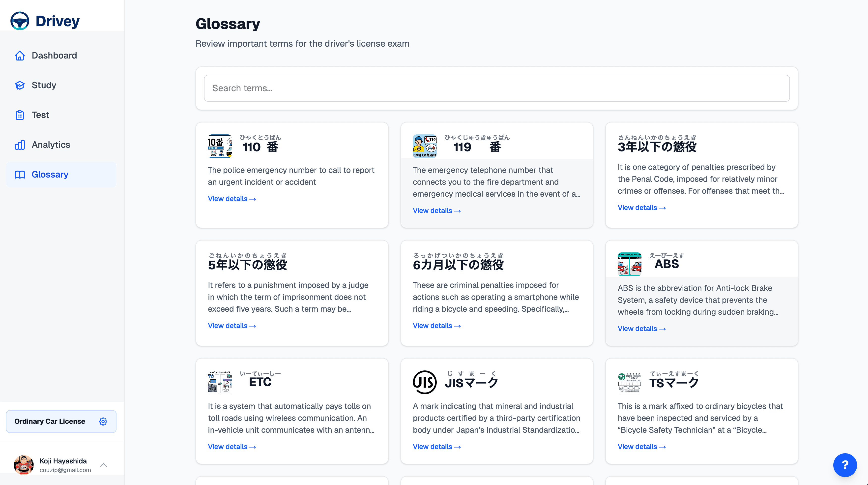Click the Dashboard home icon
Screen dimensions: 868x485
click(20, 56)
